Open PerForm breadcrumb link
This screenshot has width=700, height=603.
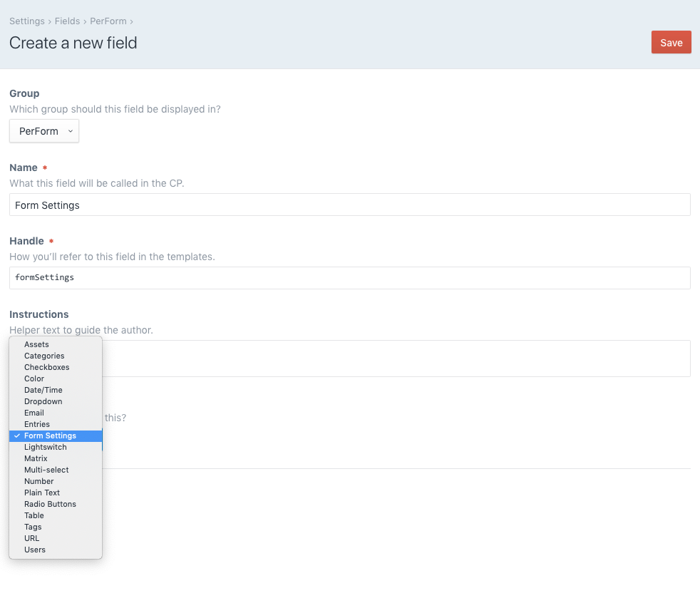(108, 21)
